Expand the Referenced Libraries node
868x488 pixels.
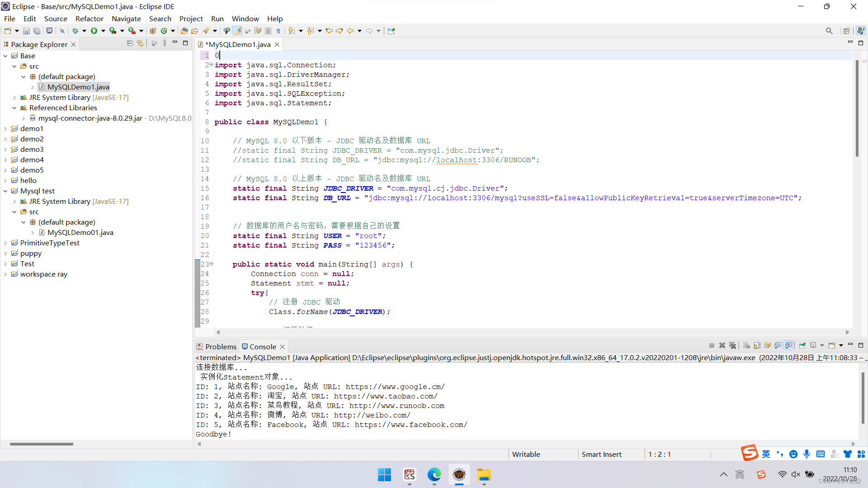coord(14,108)
